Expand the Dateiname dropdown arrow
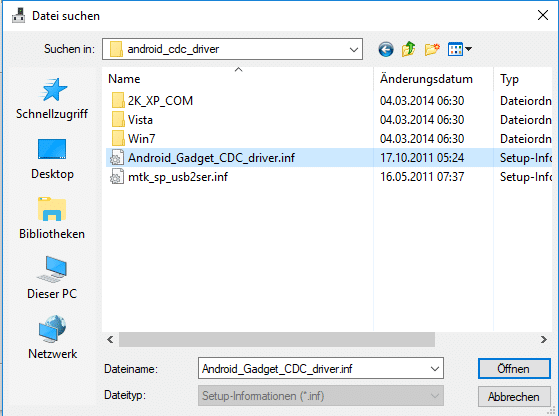 pyautogui.click(x=435, y=369)
